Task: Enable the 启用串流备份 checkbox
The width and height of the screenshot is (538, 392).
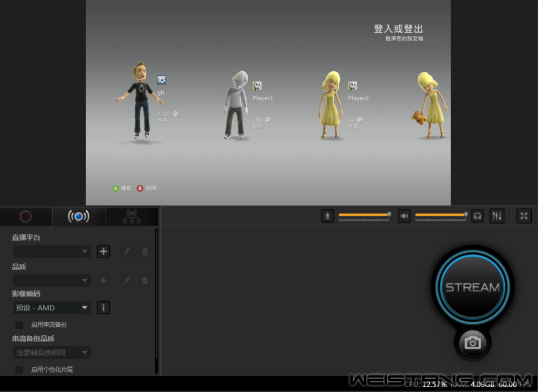Action: pos(19,325)
